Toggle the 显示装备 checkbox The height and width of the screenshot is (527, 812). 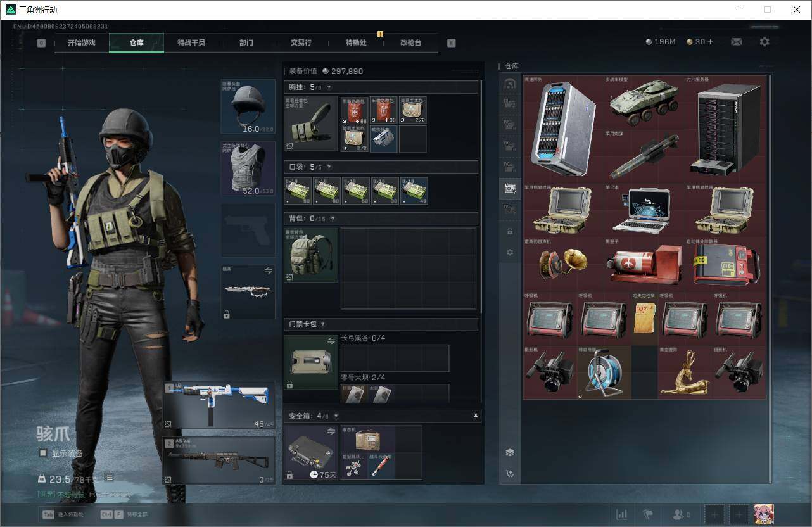click(x=43, y=453)
